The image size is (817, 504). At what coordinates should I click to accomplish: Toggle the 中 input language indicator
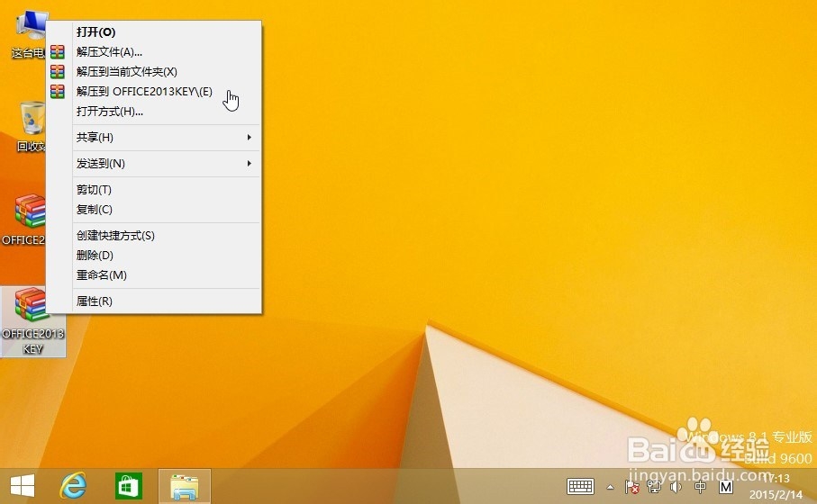700,487
